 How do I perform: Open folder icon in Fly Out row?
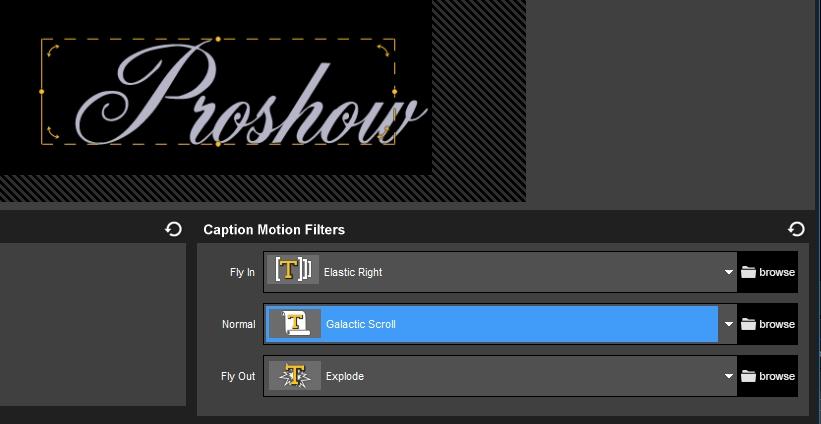coord(748,376)
